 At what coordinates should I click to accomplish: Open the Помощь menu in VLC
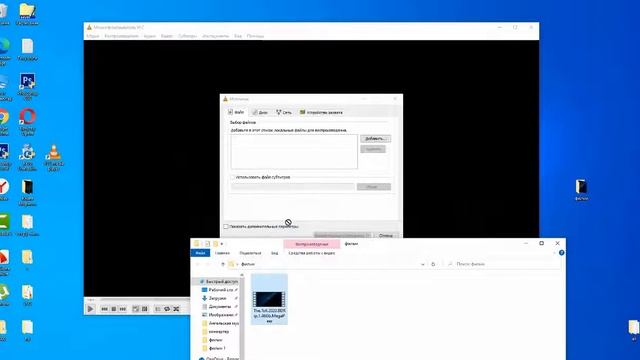(x=256, y=36)
